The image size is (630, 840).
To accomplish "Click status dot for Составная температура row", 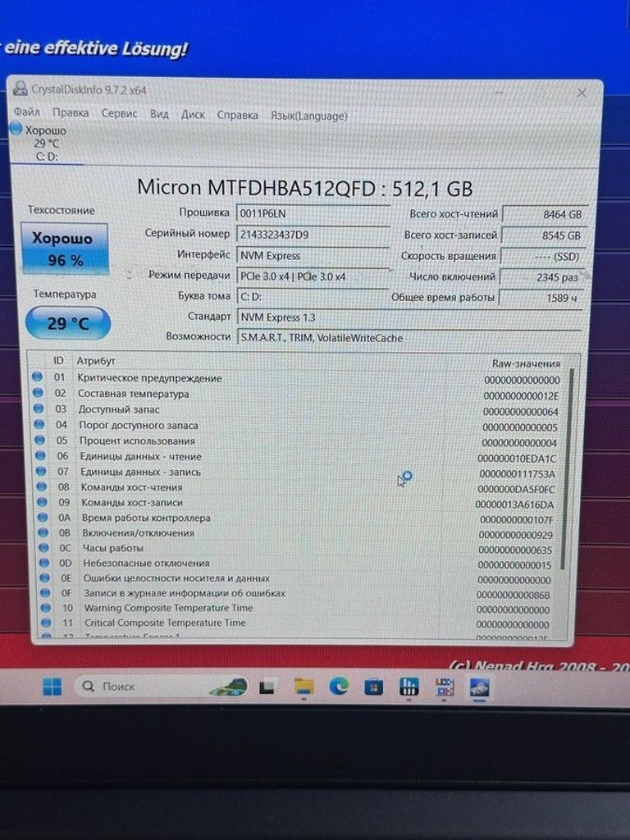I will pyautogui.click(x=38, y=392).
